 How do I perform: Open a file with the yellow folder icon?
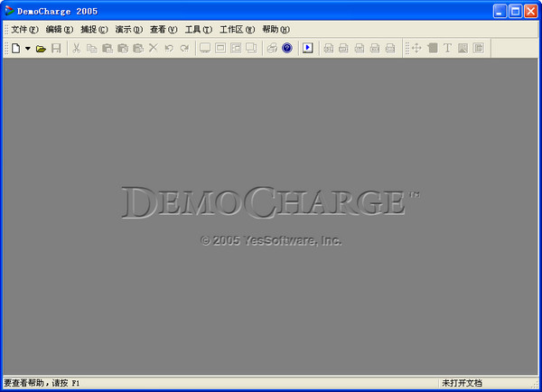click(41, 49)
